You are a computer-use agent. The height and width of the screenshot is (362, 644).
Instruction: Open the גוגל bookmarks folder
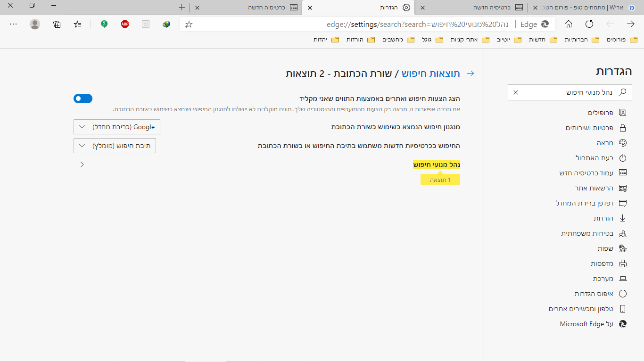point(433,40)
